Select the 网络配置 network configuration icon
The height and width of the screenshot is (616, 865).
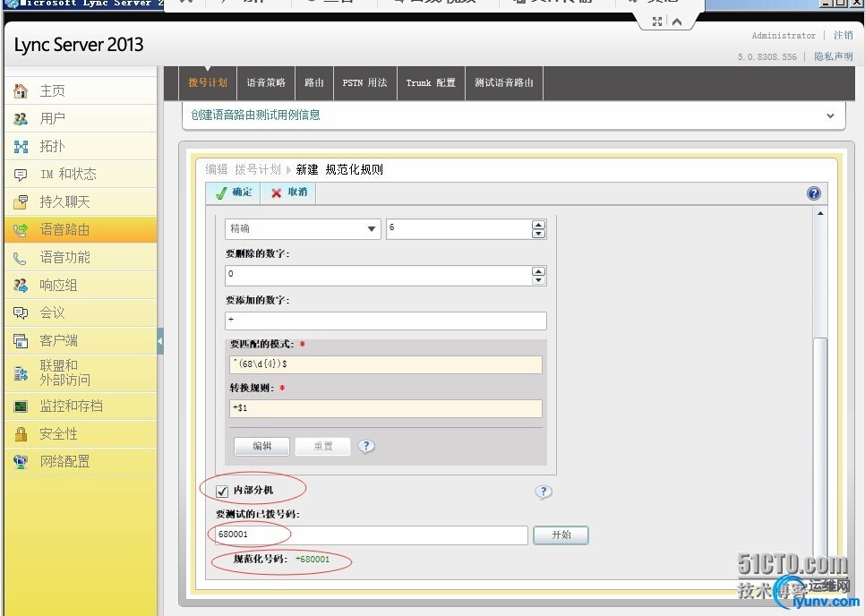click(21, 462)
